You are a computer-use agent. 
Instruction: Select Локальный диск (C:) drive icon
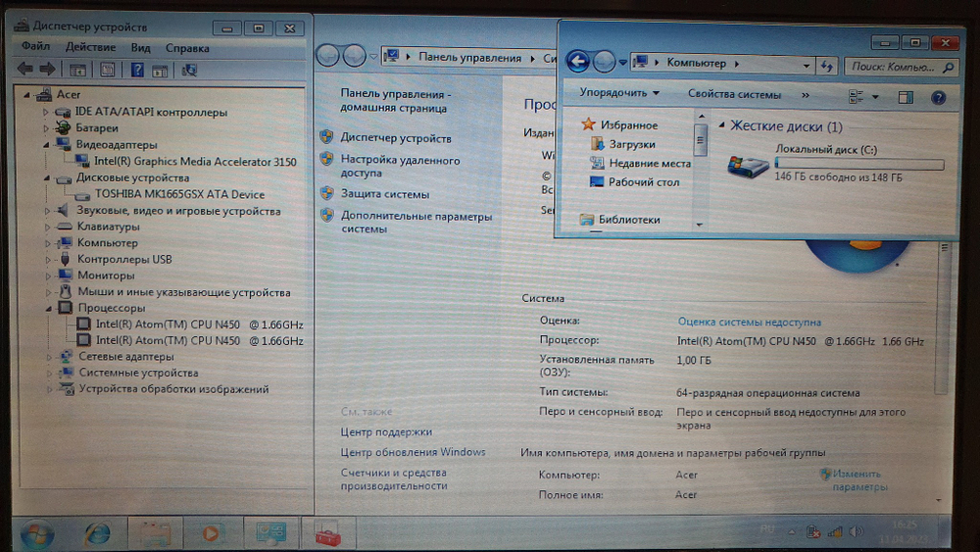[x=748, y=166]
